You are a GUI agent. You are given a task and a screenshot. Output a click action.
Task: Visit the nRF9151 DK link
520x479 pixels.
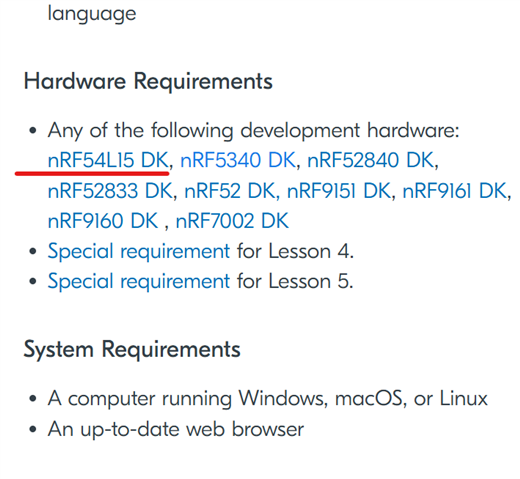tap(339, 191)
